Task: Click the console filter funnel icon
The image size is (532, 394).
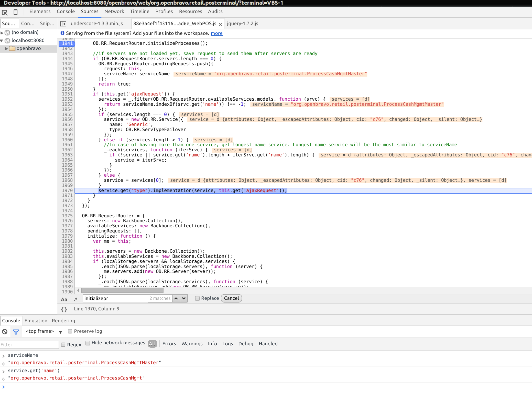Action: tap(16, 332)
